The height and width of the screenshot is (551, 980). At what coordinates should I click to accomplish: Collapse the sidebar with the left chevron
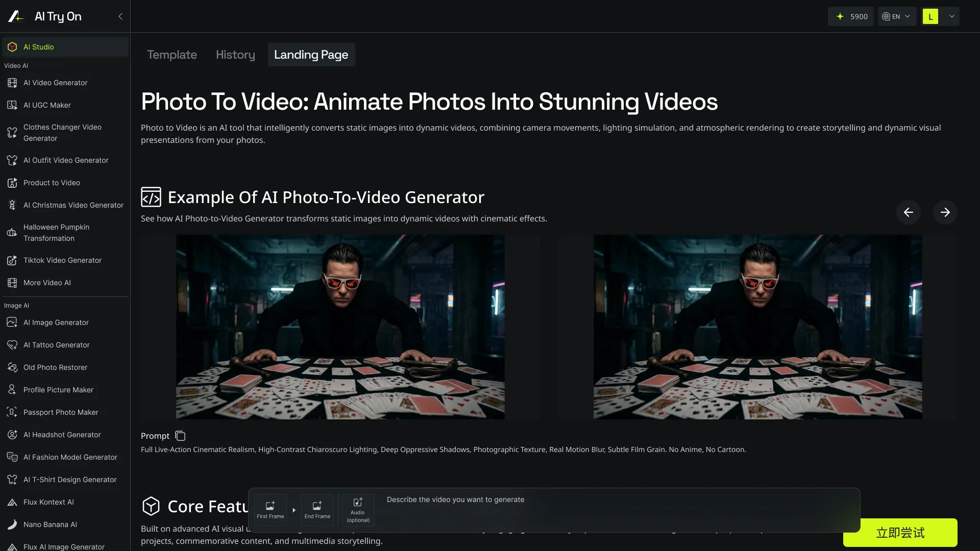[120, 16]
